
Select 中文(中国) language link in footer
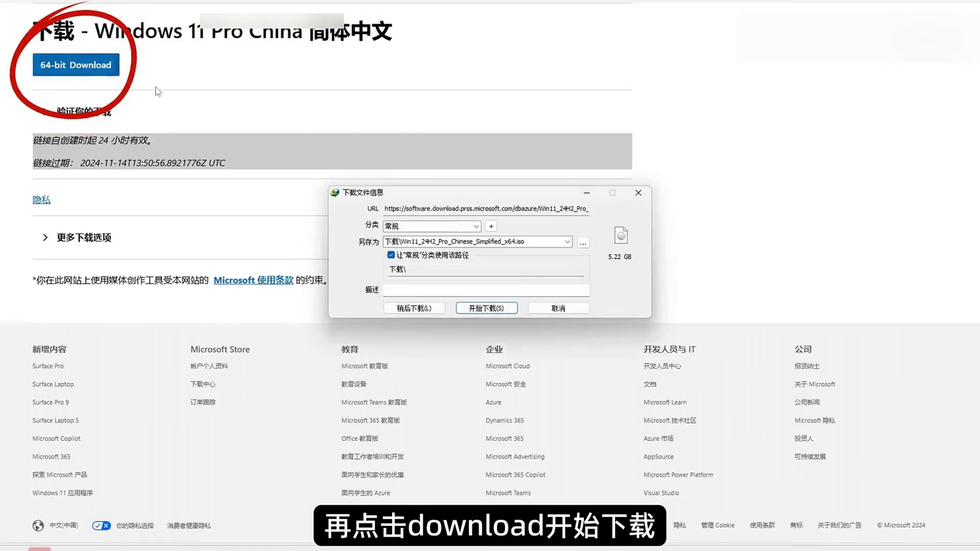[x=64, y=525]
